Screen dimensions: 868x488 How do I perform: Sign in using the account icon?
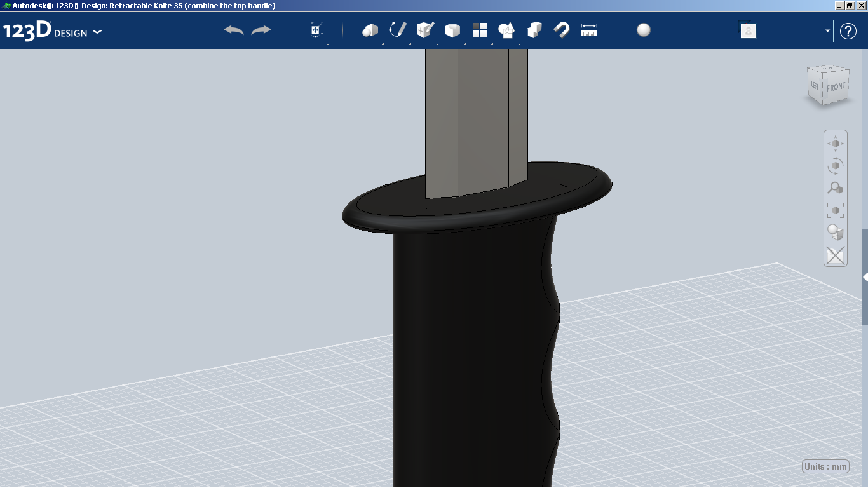pos(748,30)
